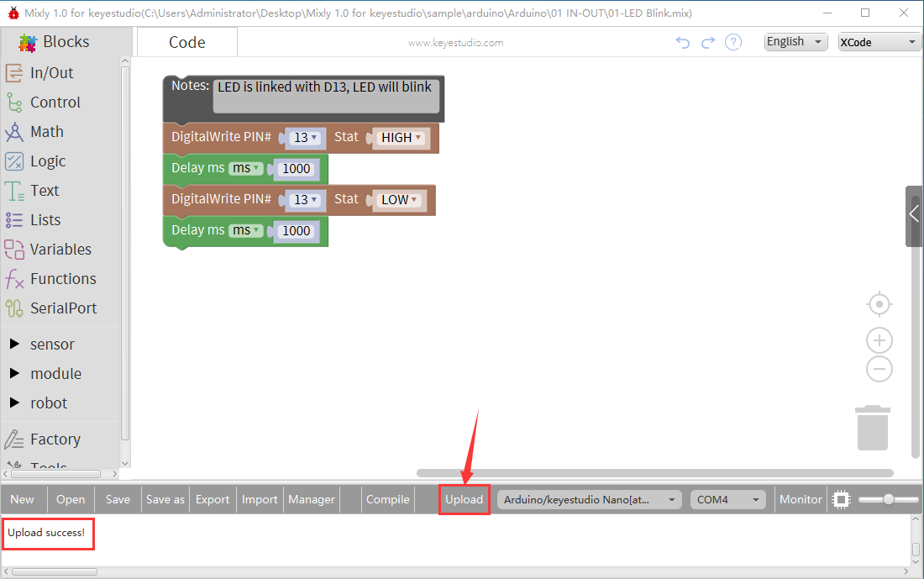
Task: Click the 1000 delay value field
Action: coord(296,169)
